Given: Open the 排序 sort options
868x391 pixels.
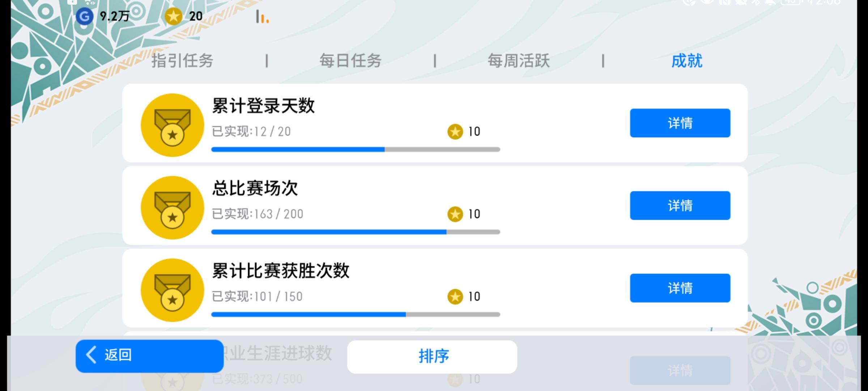Looking at the screenshot, I should pos(432,357).
